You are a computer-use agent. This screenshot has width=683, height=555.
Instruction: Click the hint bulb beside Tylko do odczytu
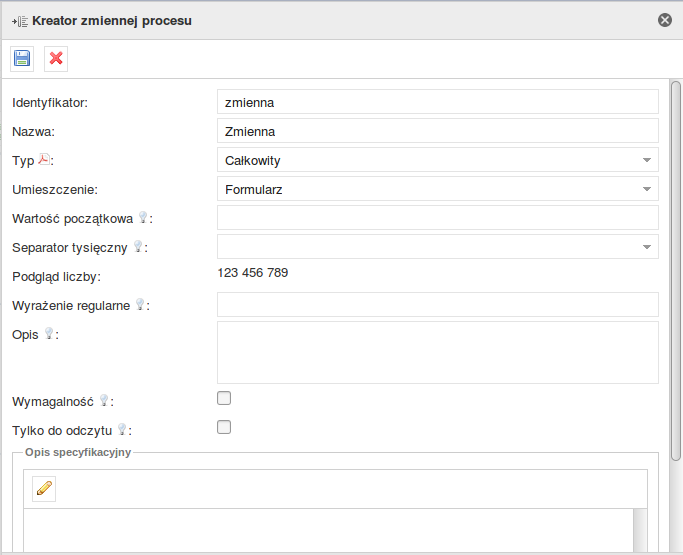pos(122,429)
